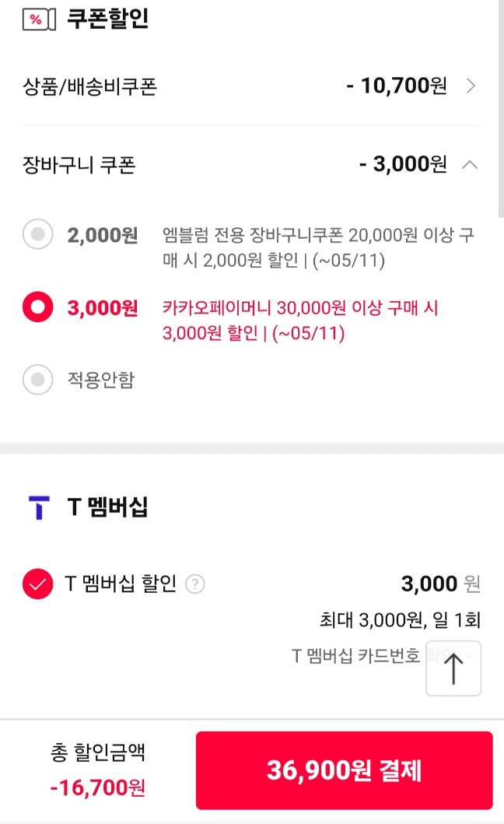Collapse the 장바구니 쿠폰 section chevron
Viewport: 504px width, 824px height.
pyautogui.click(x=470, y=164)
